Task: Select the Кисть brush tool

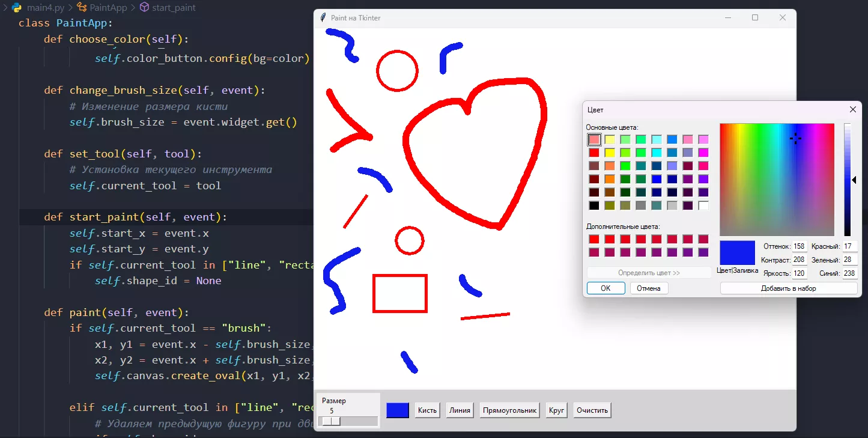Action: click(427, 410)
